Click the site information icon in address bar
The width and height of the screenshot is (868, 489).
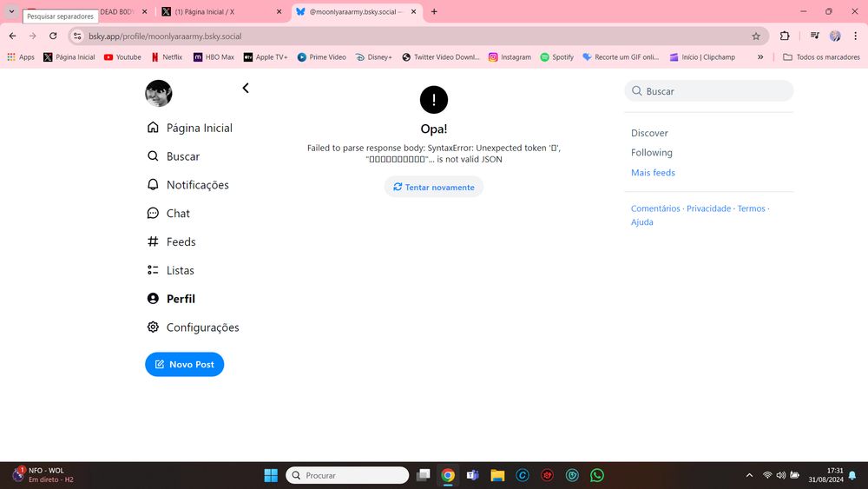tap(77, 36)
